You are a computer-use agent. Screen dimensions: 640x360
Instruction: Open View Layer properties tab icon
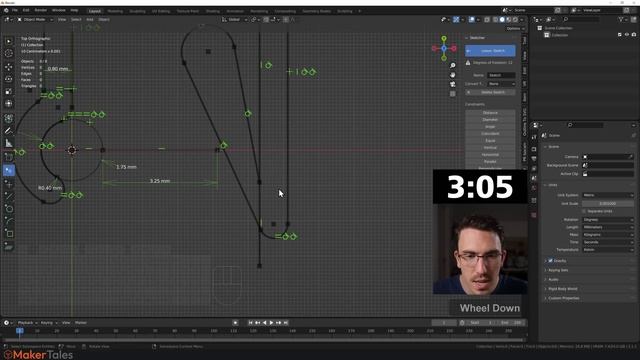[x=534, y=169]
